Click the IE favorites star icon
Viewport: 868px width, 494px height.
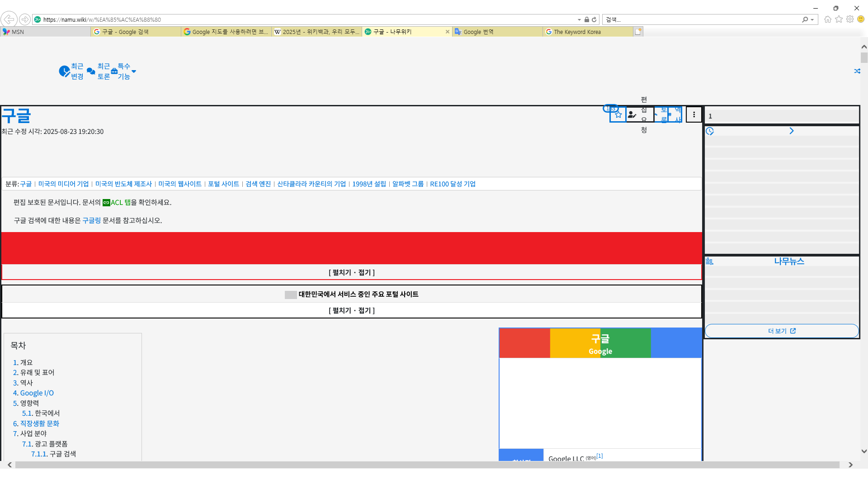click(x=839, y=19)
